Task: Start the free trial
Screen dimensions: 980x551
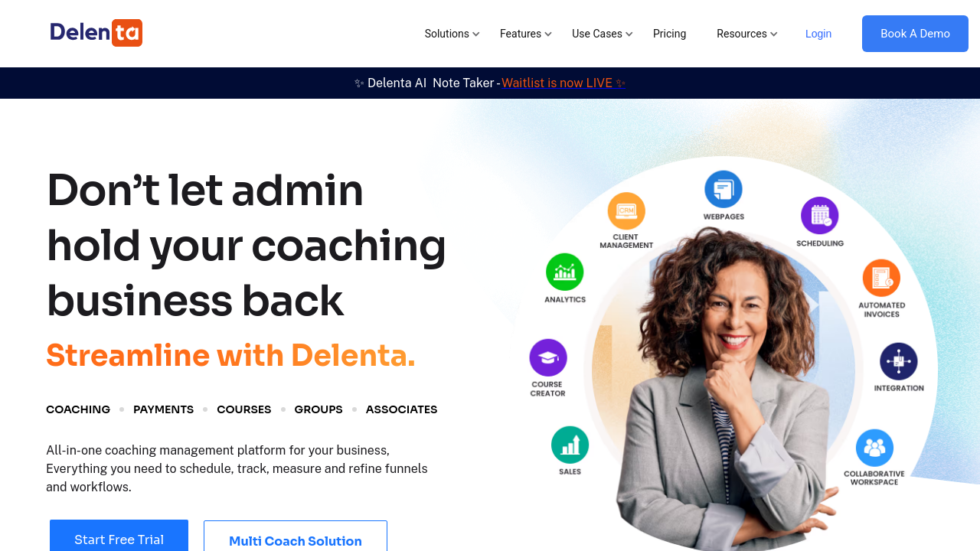Action: coord(119,536)
